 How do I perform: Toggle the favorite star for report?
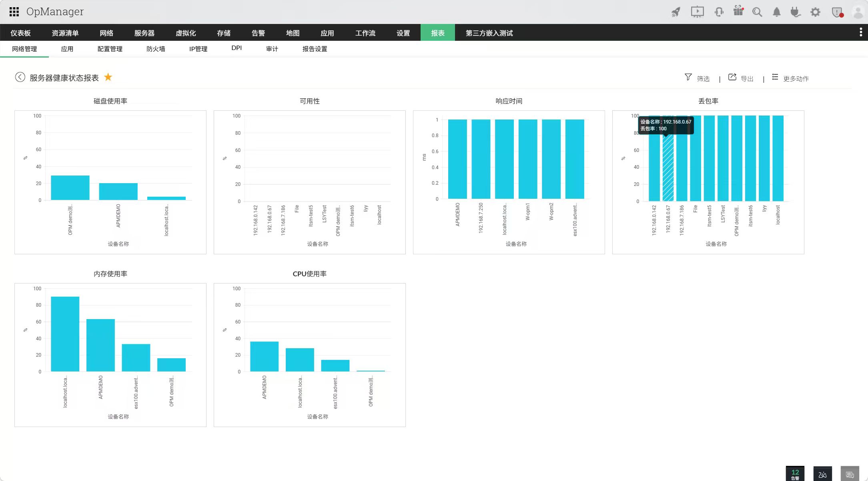tap(108, 77)
